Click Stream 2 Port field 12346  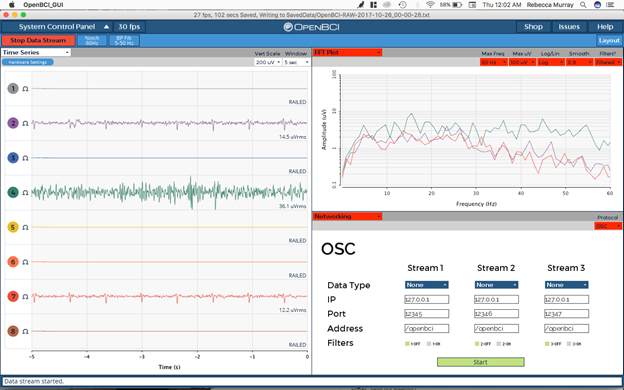[496, 314]
